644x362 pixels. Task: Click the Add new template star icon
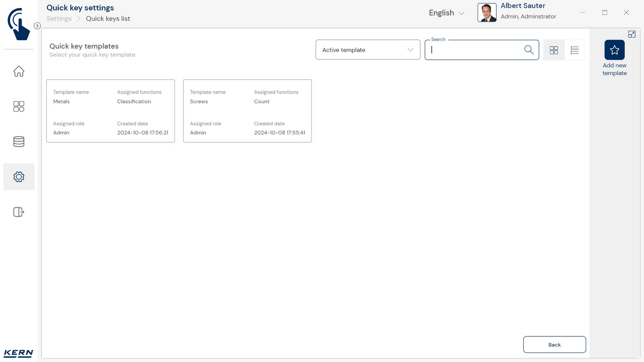pos(614,50)
